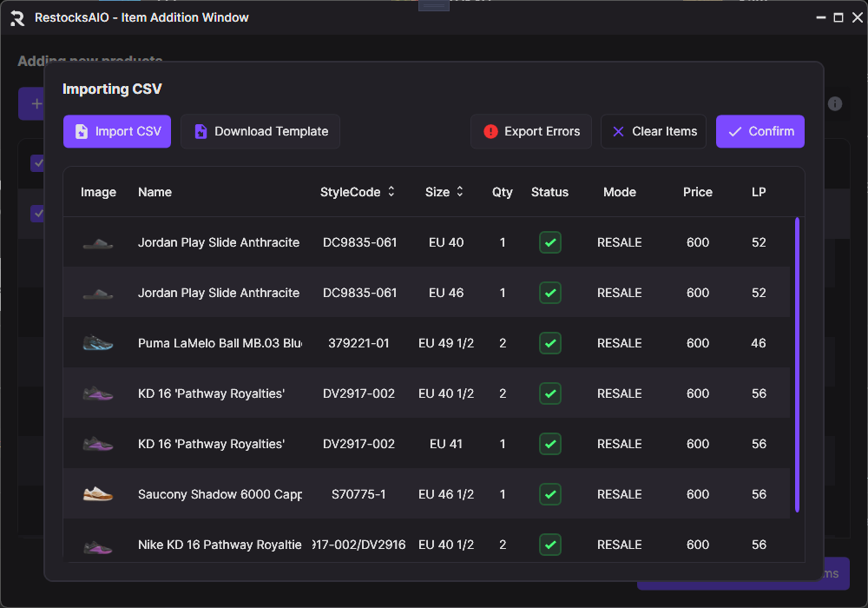This screenshot has height=608, width=868.
Task: Confirm the imported CSV items
Action: [x=760, y=132]
